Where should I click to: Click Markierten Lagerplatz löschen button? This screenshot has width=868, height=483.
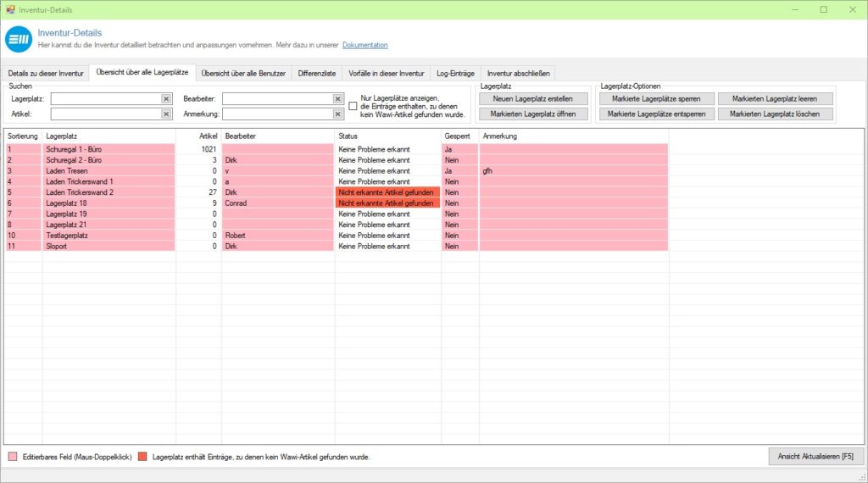[775, 114]
